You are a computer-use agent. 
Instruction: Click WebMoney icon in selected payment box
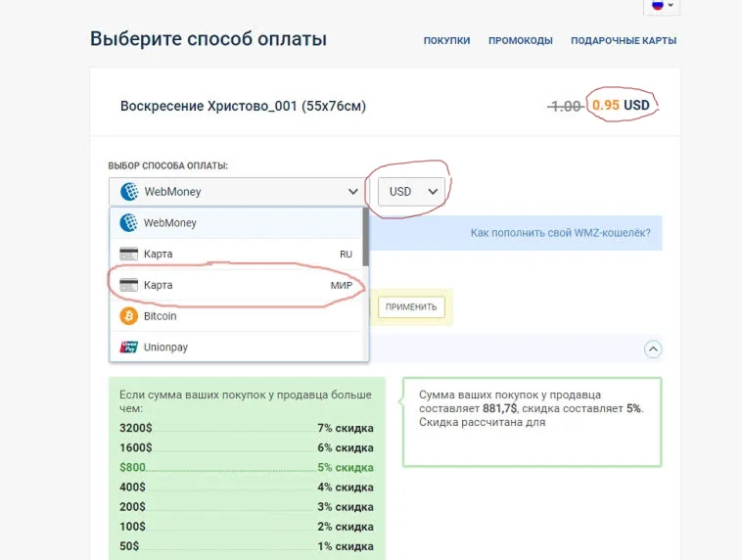129,192
